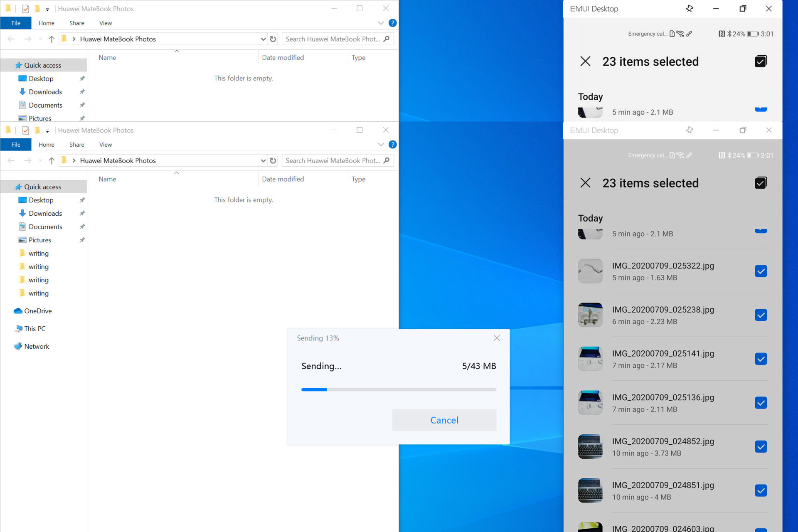The width and height of the screenshot is (798, 532).
Task: Open the View tab in top Explorer
Action: 105,23
